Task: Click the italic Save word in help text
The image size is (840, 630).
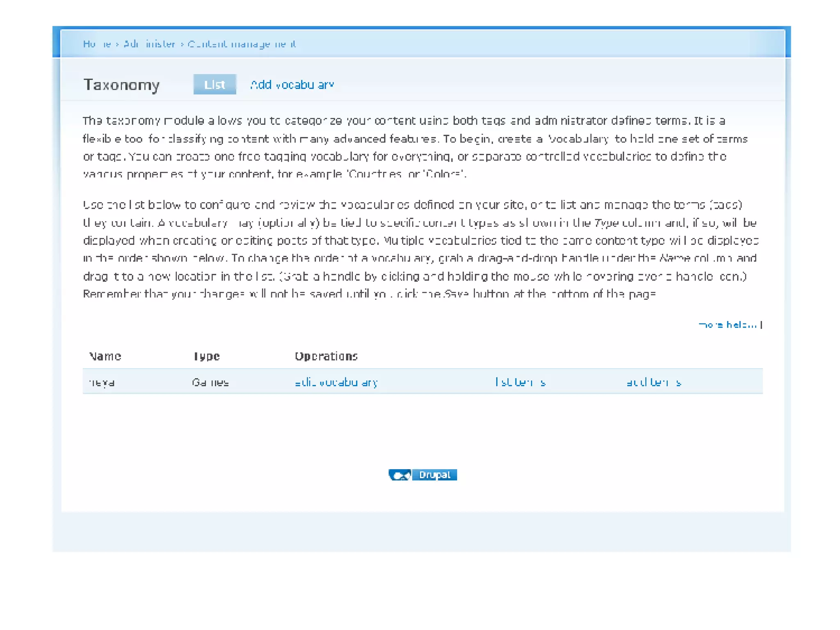Action: click(457, 294)
